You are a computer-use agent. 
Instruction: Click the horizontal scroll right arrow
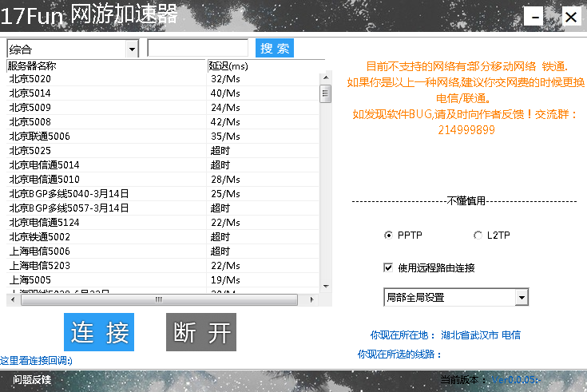(x=311, y=299)
